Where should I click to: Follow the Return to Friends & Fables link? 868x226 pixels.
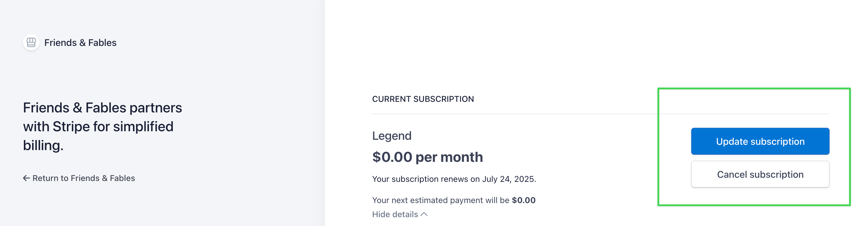pos(83,178)
